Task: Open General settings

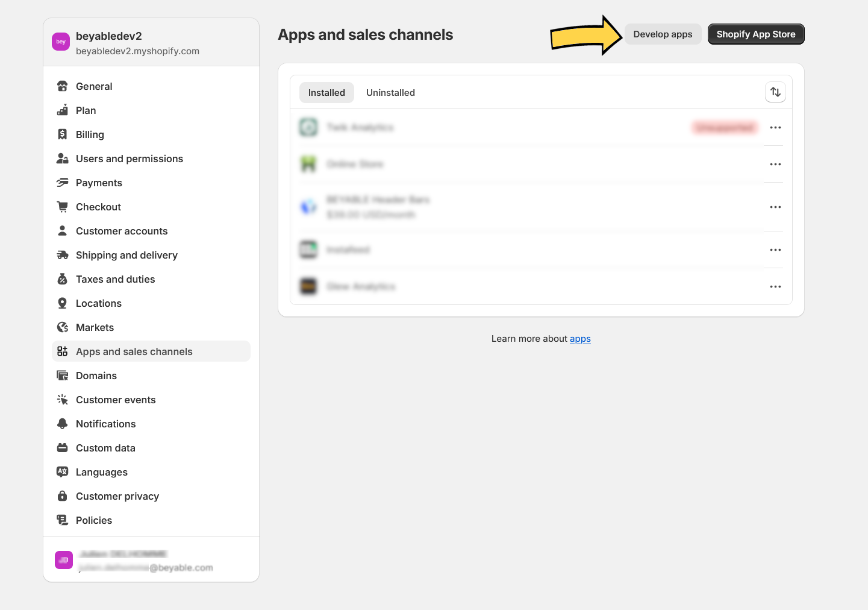Action: 151,86
